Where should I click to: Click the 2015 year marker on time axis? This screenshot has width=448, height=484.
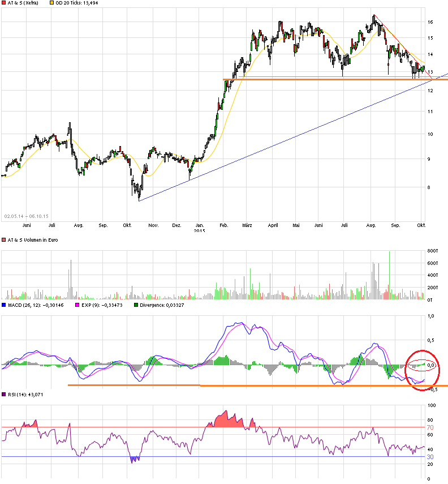click(x=199, y=231)
